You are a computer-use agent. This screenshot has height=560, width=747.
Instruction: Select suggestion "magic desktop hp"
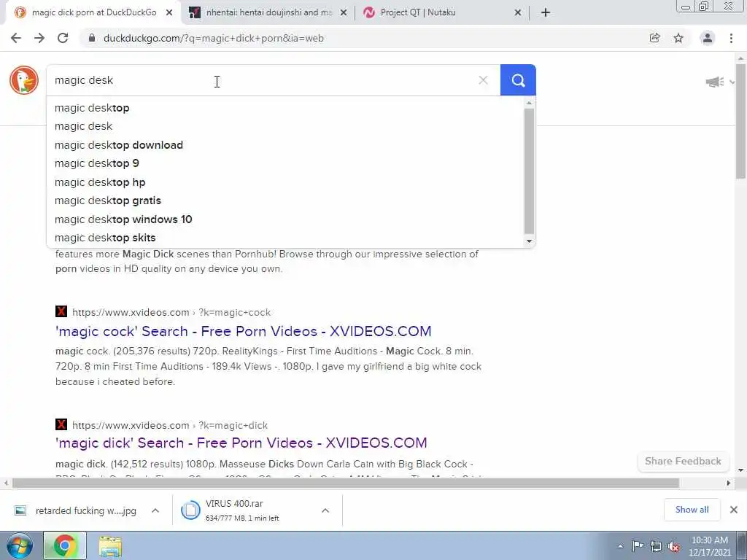pyautogui.click(x=285, y=182)
